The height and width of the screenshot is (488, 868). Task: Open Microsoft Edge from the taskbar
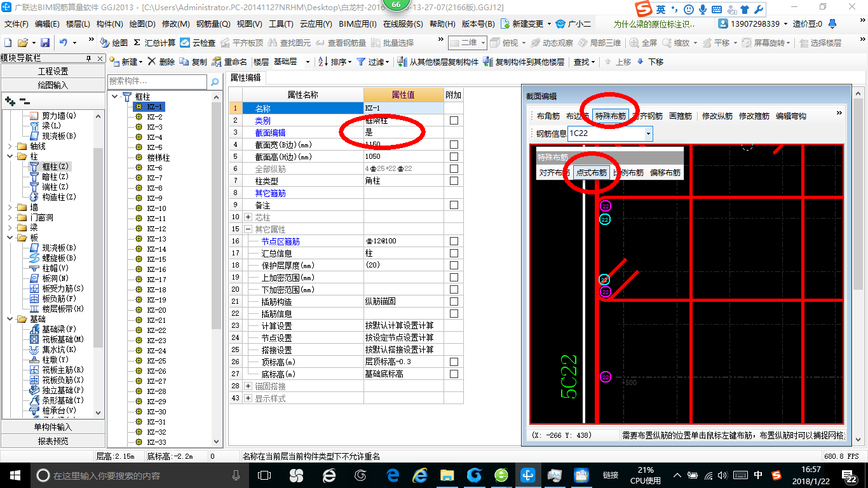393,475
